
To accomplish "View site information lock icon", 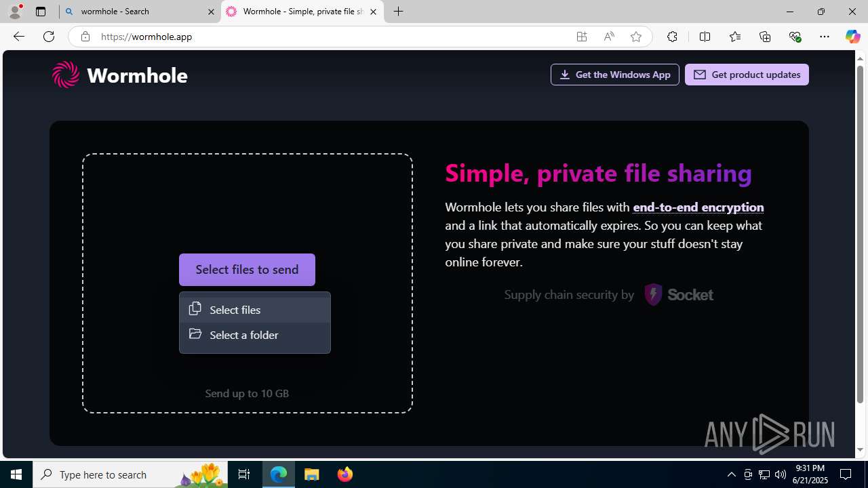I will [x=85, y=37].
